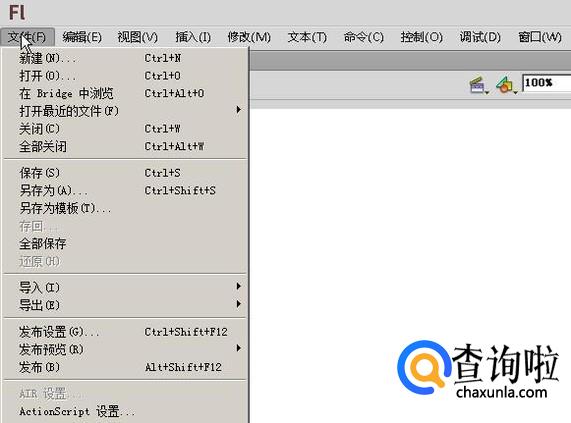Open the 编辑(E) menu
This screenshot has width=571, height=423.
pos(82,37)
